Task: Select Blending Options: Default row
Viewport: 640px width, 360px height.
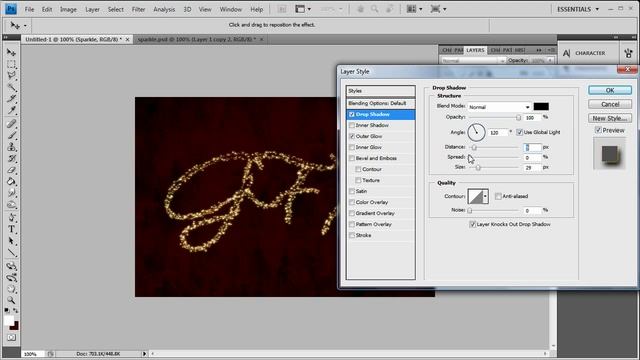Action: coord(381,104)
